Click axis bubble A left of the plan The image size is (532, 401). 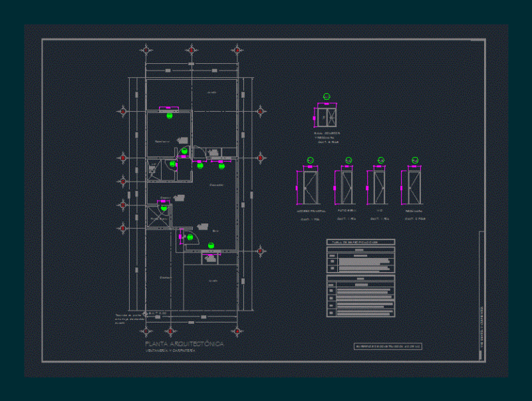123,111
